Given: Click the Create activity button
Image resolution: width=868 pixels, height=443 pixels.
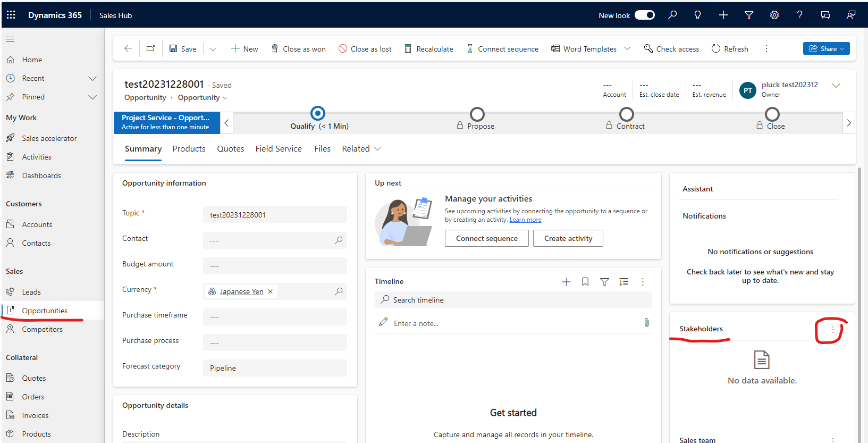Looking at the screenshot, I should pyautogui.click(x=568, y=238).
